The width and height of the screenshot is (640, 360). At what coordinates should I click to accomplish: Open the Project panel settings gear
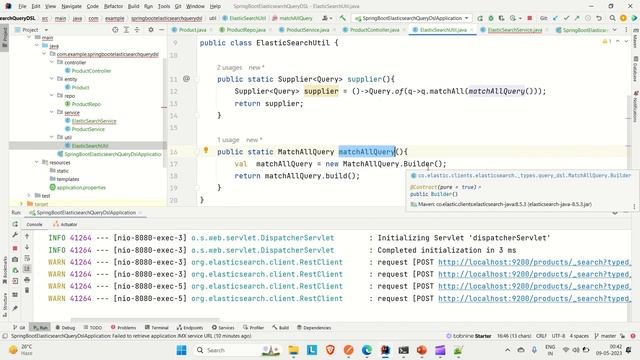151,30
